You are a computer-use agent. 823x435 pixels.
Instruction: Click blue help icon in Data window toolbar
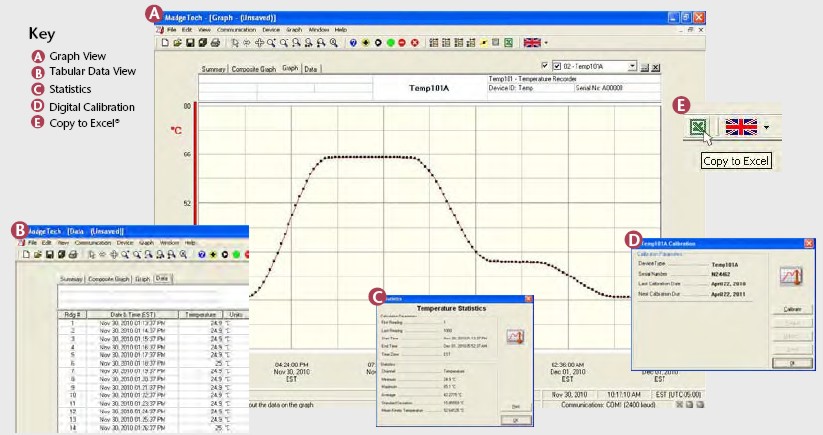point(202,254)
